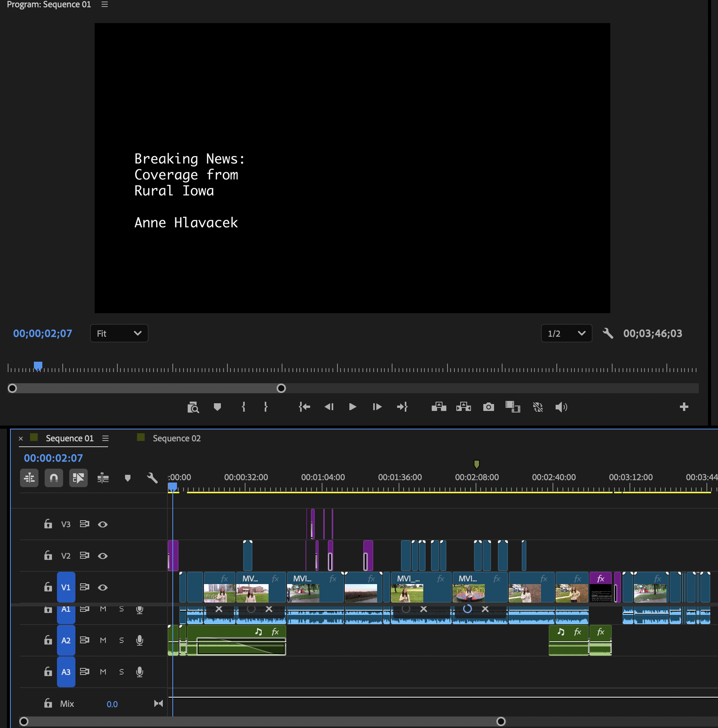The height and width of the screenshot is (728, 718).
Task: Click the Mix track volume value 0.0
Action: point(112,704)
